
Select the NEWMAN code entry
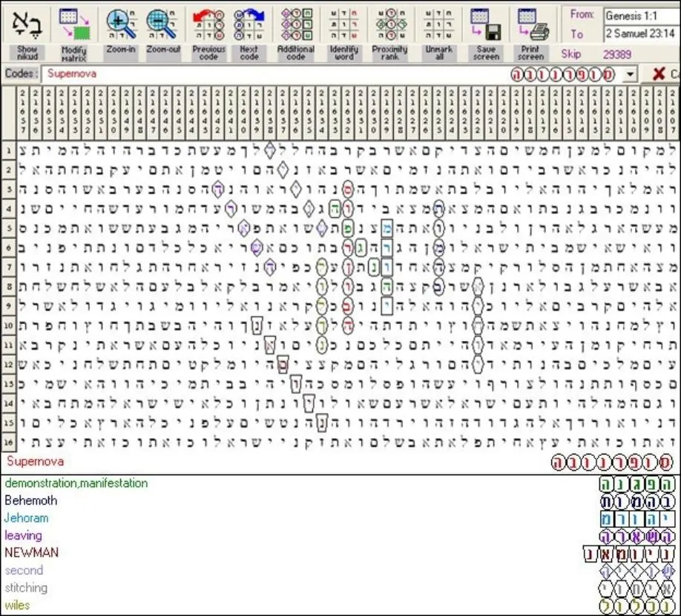click(x=32, y=552)
